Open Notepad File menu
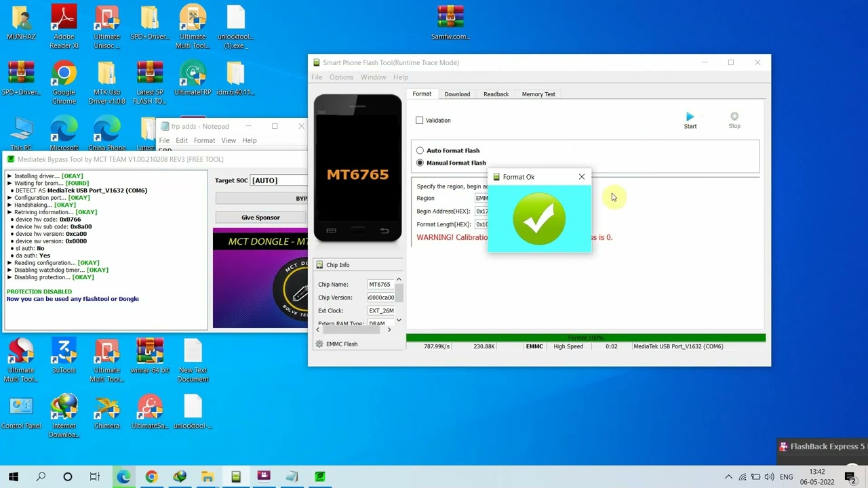The height and width of the screenshot is (488, 868). [x=164, y=140]
